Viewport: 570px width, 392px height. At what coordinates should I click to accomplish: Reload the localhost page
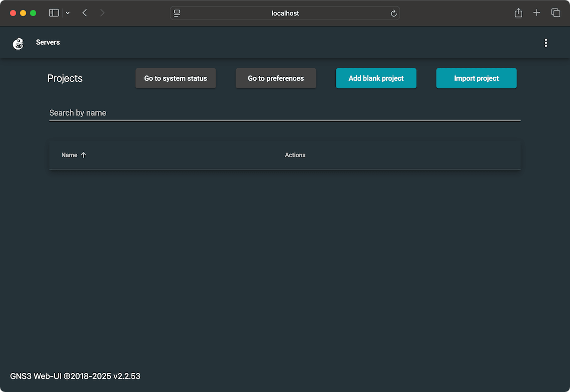pyautogui.click(x=394, y=13)
